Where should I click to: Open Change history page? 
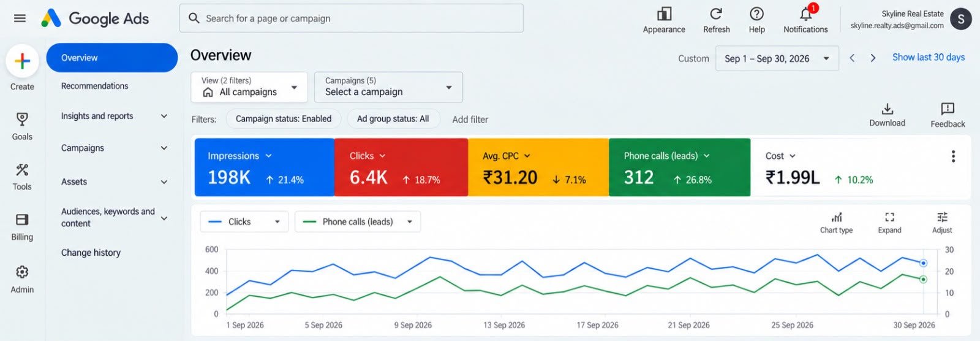tap(91, 253)
